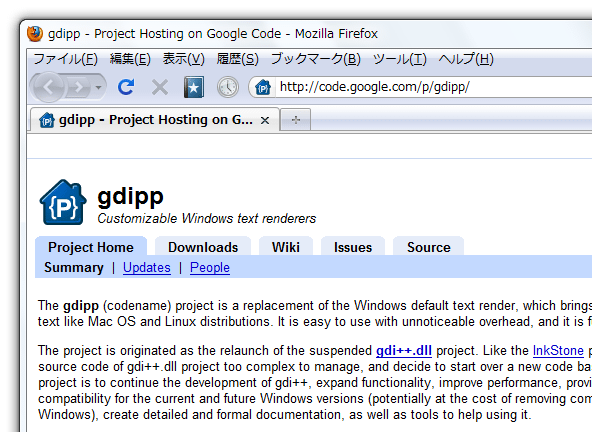Screen dimensions: 592x432
Task: Click the Firefox logo in the title bar
Action: point(35,34)
